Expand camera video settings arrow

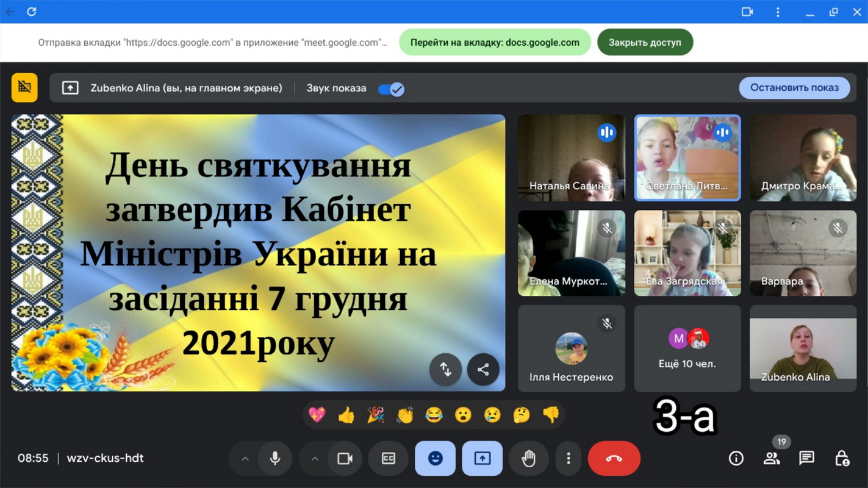pyautogui.click(x=315, y=458)
